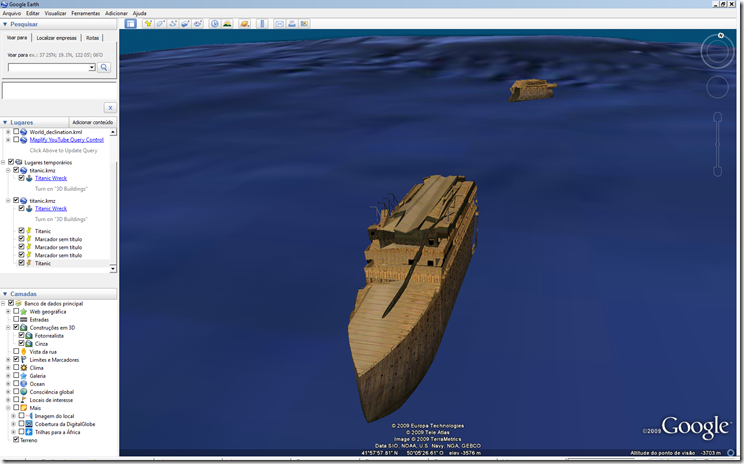Click the Lugares panel scroll up arrow
Screen dimensions: 744x464
113,132
